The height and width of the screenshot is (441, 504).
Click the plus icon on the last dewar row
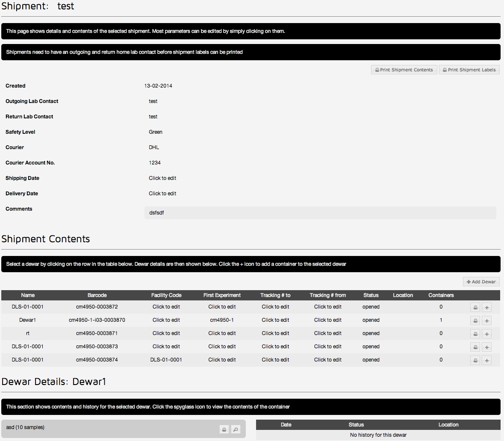pyautogui.click(x=486, y=360)
